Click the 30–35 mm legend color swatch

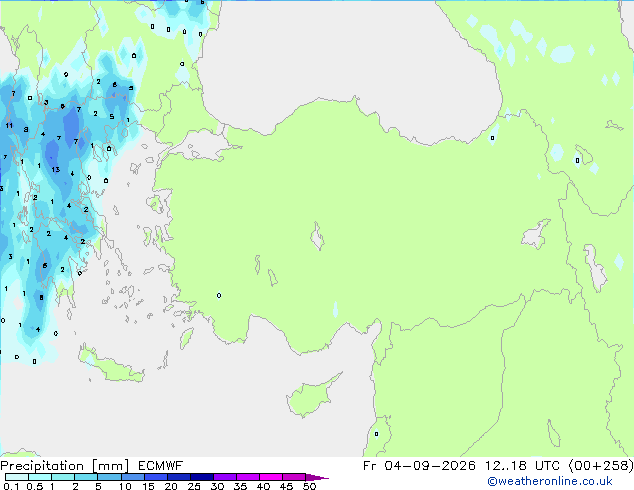tap(225, 477)
